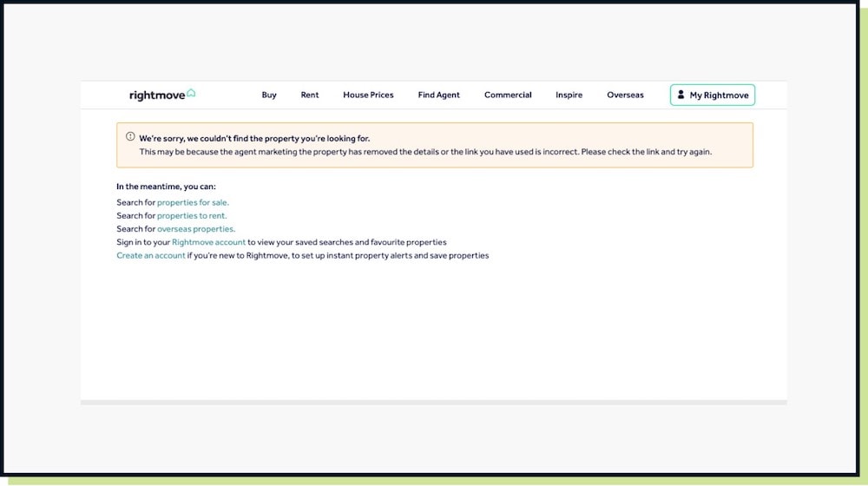Screen dimensions: 868x486
Task: Open the Overseas menu
Action: click(x=625, y=95)
